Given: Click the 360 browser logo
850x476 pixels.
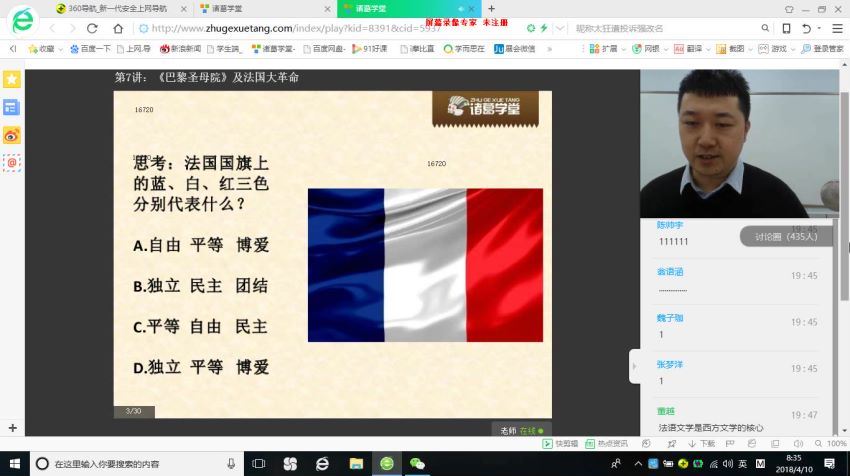Looking at the screenshot, I should [23, 21].
